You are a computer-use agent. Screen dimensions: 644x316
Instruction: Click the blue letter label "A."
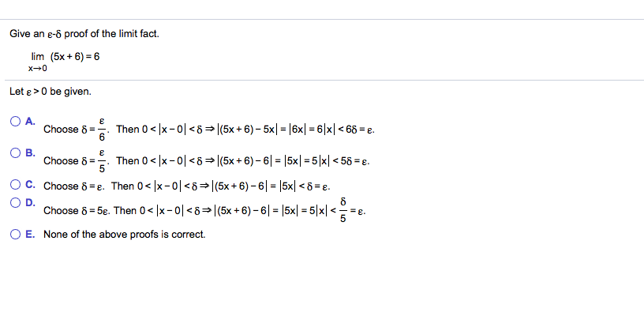click(31, 121)
